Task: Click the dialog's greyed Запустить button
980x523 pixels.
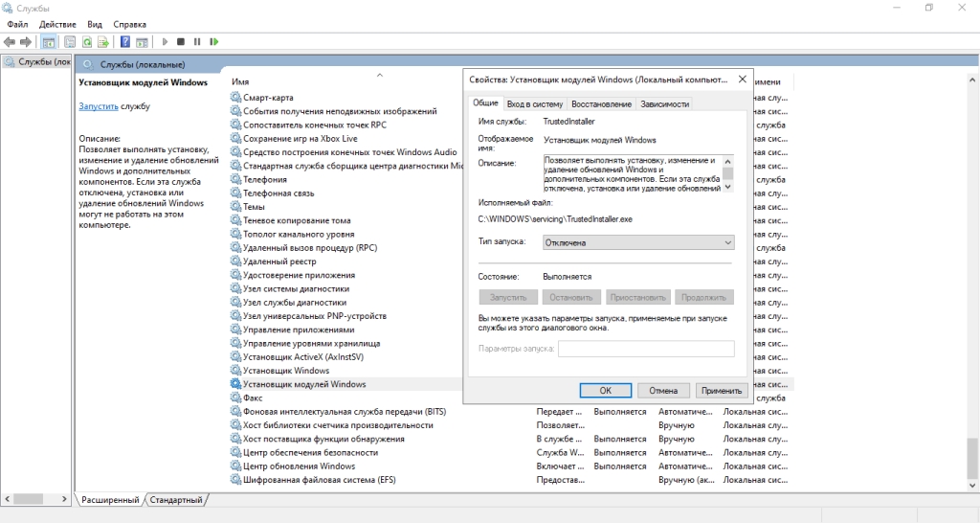Action: coord(508,297)
